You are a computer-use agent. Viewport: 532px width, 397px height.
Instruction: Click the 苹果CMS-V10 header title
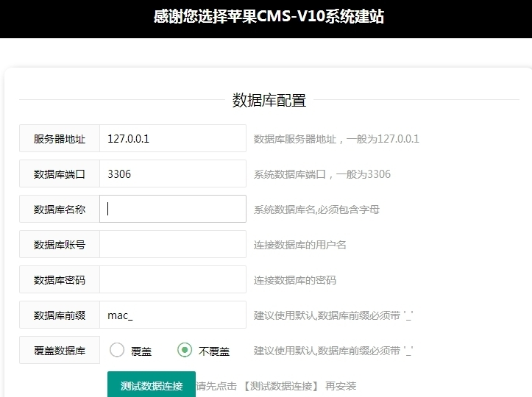[269, 17]
